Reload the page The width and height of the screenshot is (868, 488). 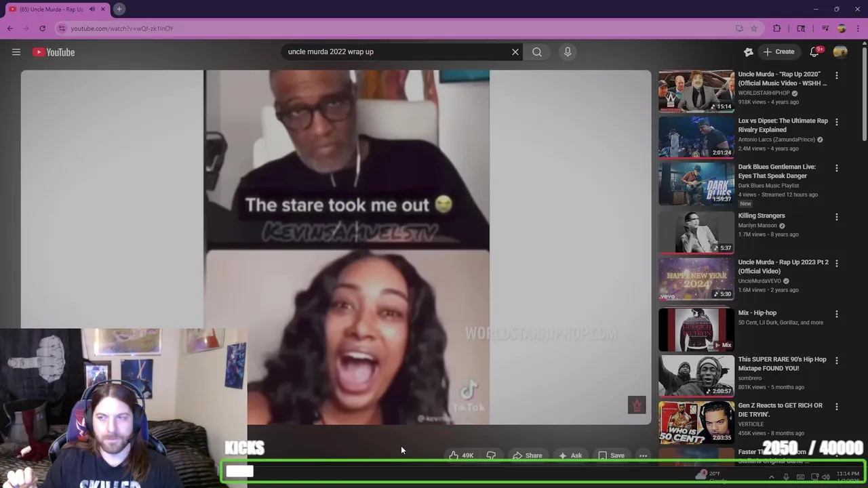click(42, 28)
